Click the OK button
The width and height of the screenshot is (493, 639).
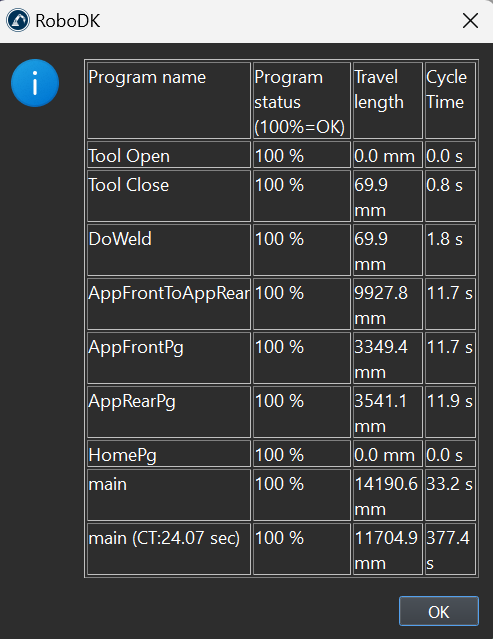point(438,611)
